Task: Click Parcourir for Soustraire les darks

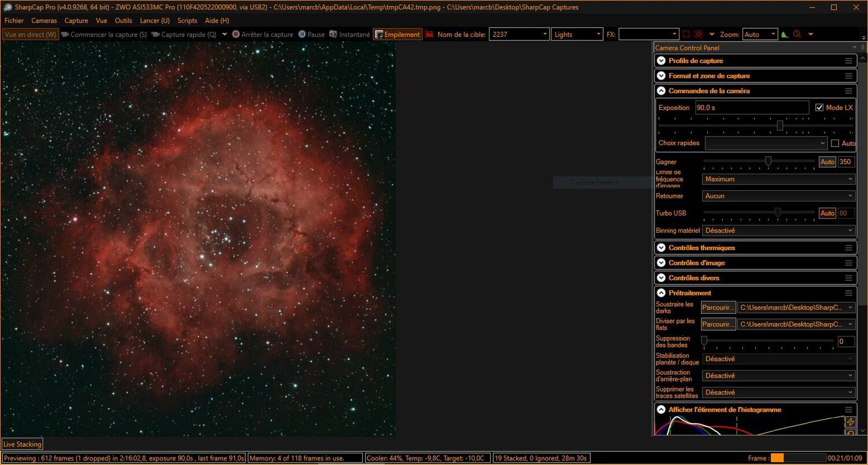Action: tap(719, 307)
